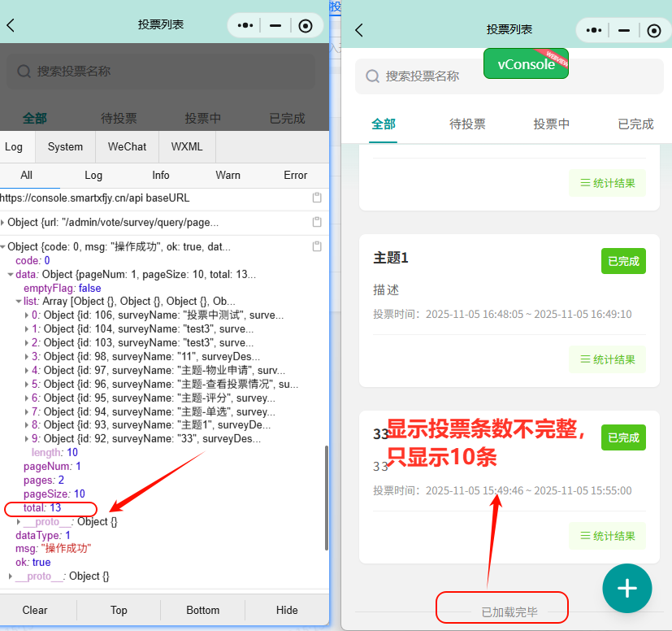Open the three-dots menu in right panel capsule
672x631 pixels.
tap(594, 30)
